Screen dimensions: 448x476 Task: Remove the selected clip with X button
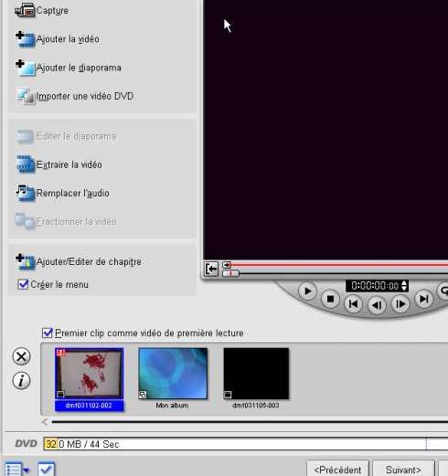coord(21,356)
